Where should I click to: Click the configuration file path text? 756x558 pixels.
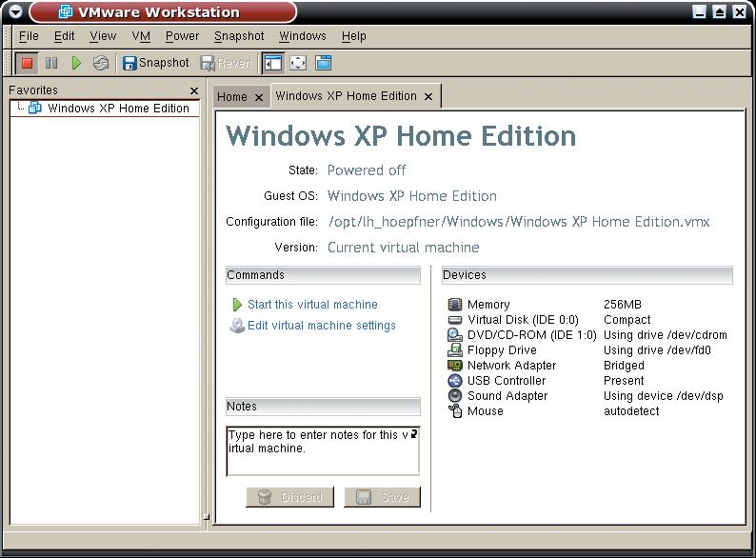(x=518, y=221)
